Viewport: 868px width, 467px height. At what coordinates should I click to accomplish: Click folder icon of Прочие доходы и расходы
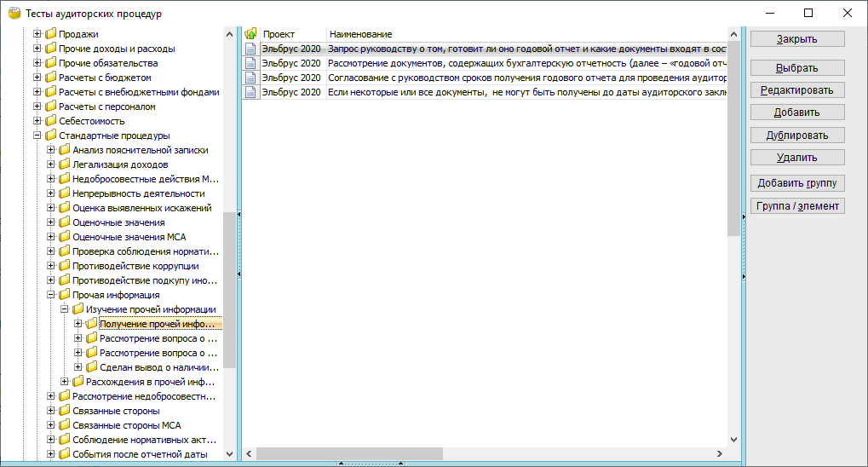pyautogui.click(x=51, y=49)
